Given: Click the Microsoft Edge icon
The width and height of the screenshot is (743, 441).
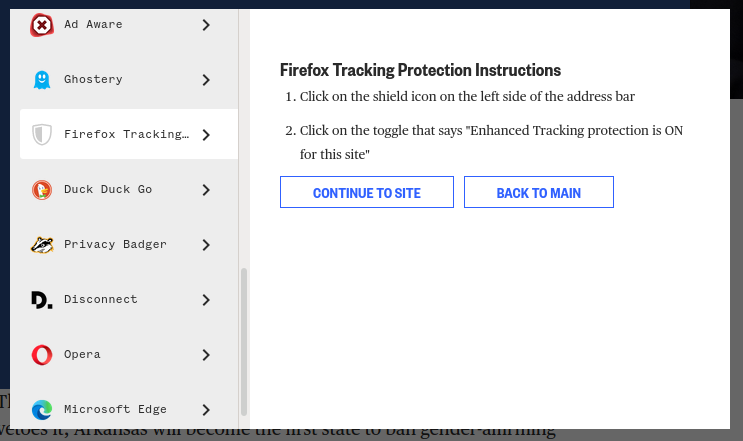Looking at the screenshot, I should [42, 410].
